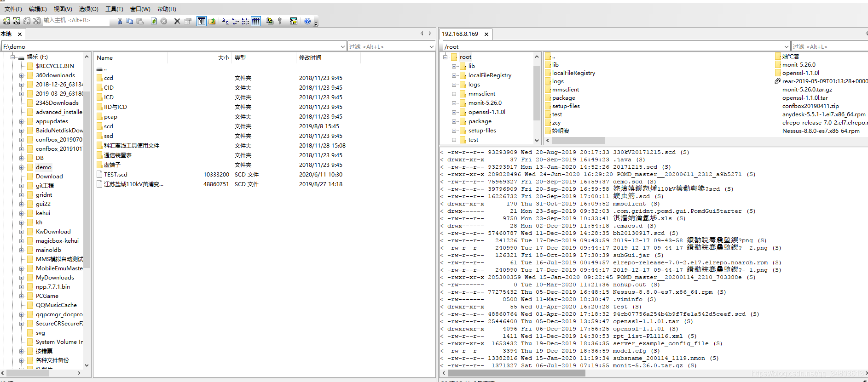This screenshot has width=868, height=382.
Task: Open the F:\demo path dropdown
Action: coord(342,46)
